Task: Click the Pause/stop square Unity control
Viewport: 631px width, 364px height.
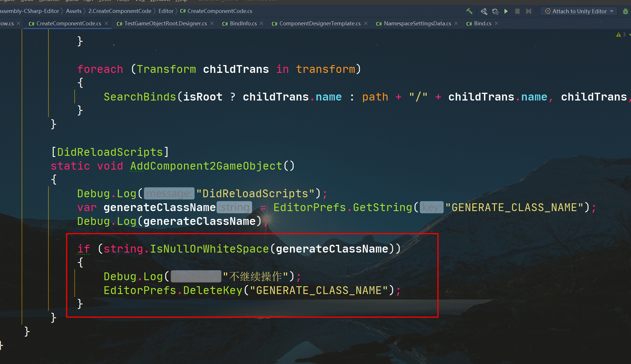Action: point(517,11)
